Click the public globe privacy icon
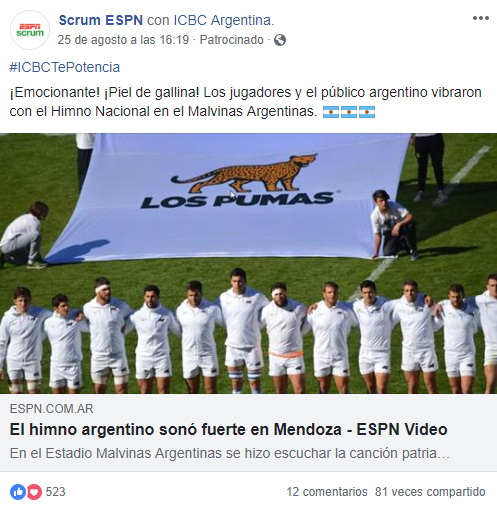The height and width of the screenshot is (509, 497). pos(280,40)
